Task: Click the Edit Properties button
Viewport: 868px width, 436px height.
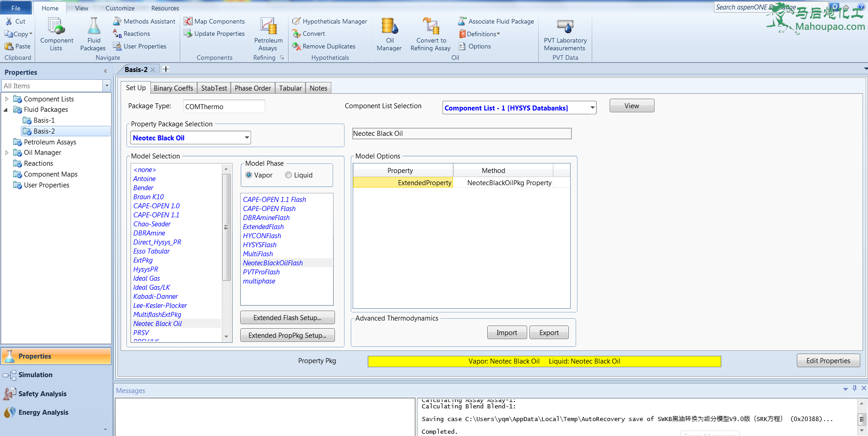Action: 828,361
